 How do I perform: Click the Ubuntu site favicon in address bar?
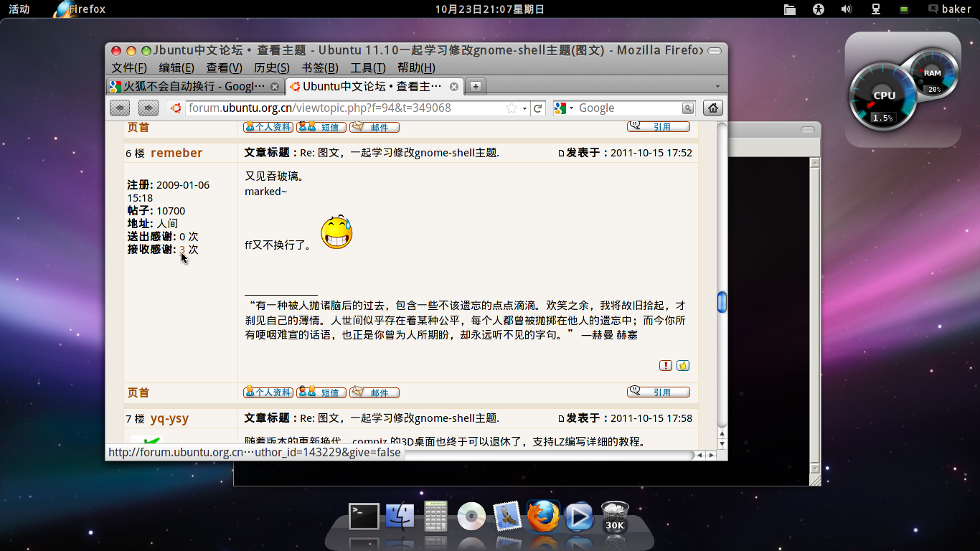pos(176,108)
